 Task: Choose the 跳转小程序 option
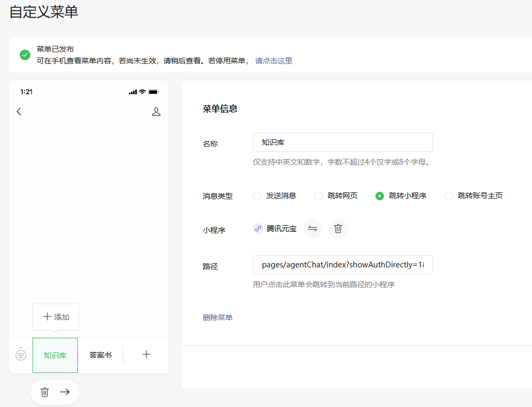coord(379,196)
